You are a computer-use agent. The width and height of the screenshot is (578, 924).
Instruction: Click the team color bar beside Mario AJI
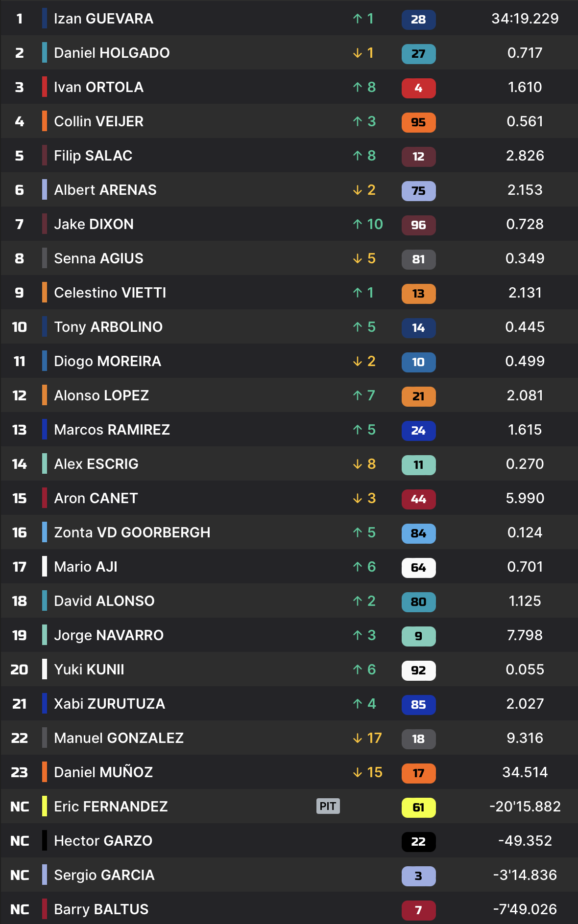click(x=45, y=566)
